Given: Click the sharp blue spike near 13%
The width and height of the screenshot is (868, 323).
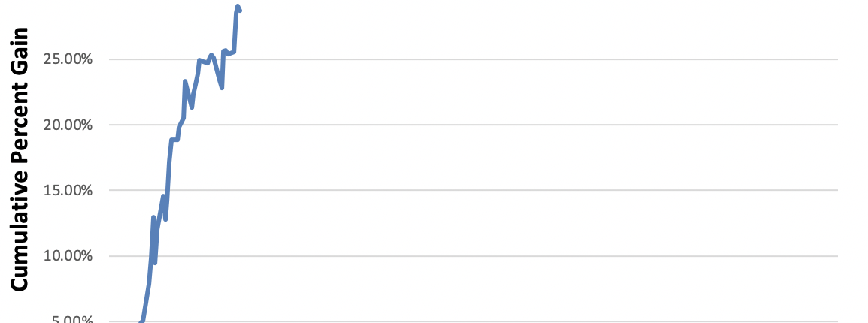Looking at the screenshot, I should pyautogui.click(x=153, y=218).
